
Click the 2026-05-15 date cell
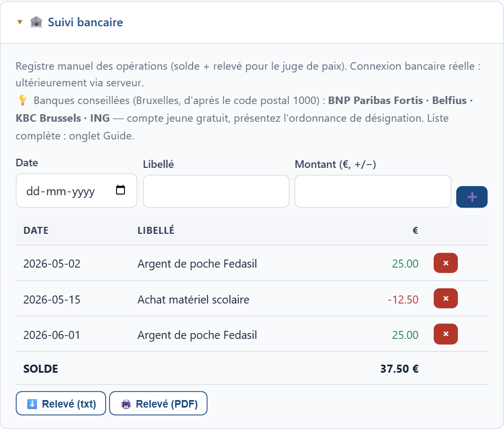click(x=52, y=300)
